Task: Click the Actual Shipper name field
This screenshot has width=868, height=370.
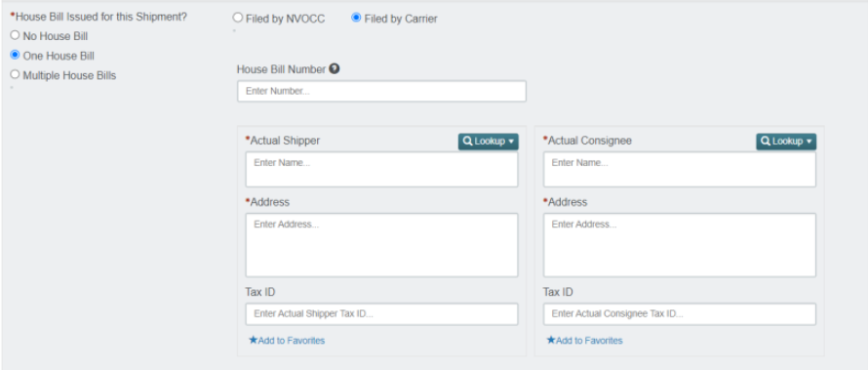Action: pos(381,170)
